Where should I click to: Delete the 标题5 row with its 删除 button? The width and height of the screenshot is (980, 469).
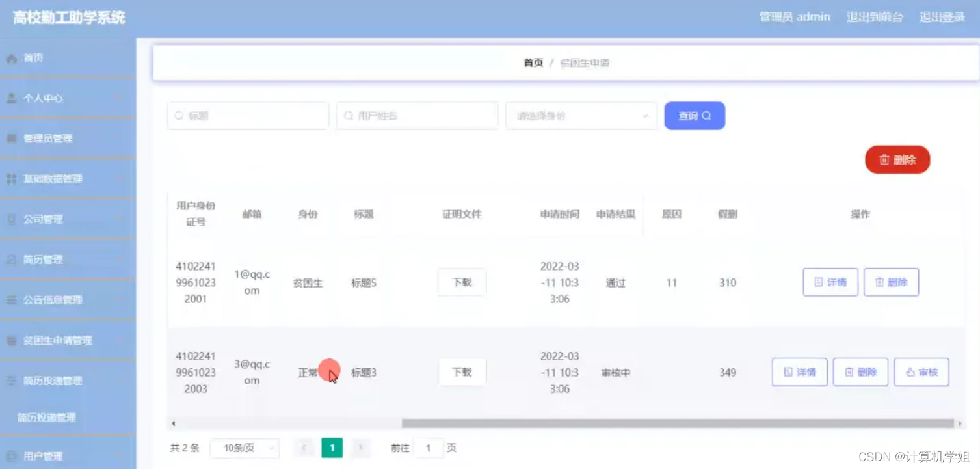[892, 282]
